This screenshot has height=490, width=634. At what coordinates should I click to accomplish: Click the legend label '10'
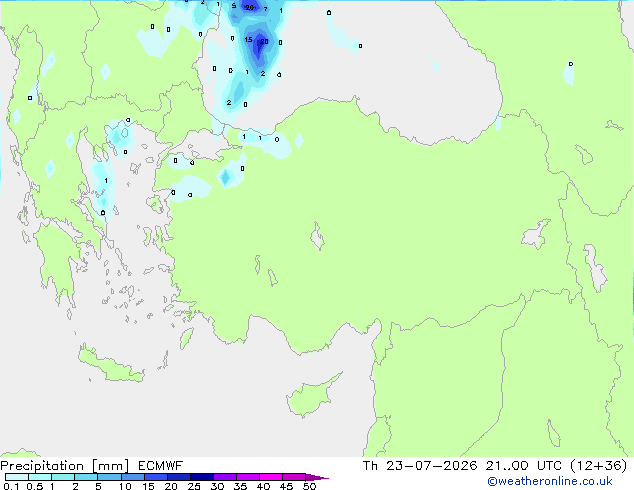click(125, 486)
